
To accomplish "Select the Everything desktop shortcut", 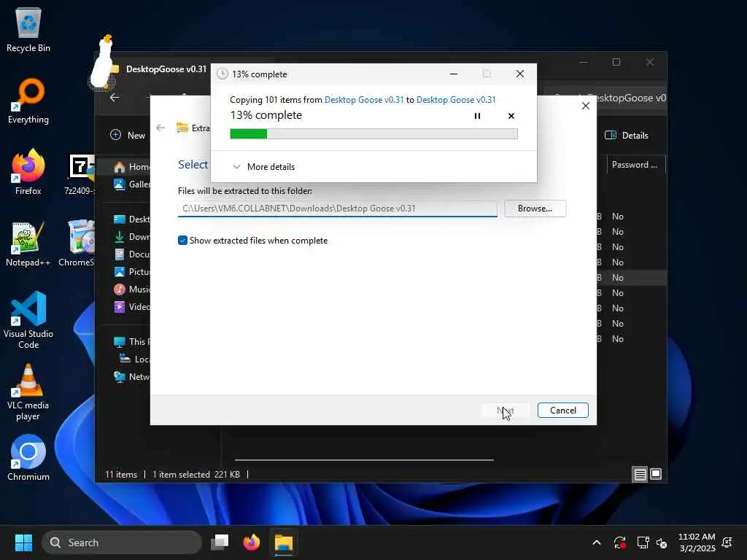I will (x=28, y=101).
